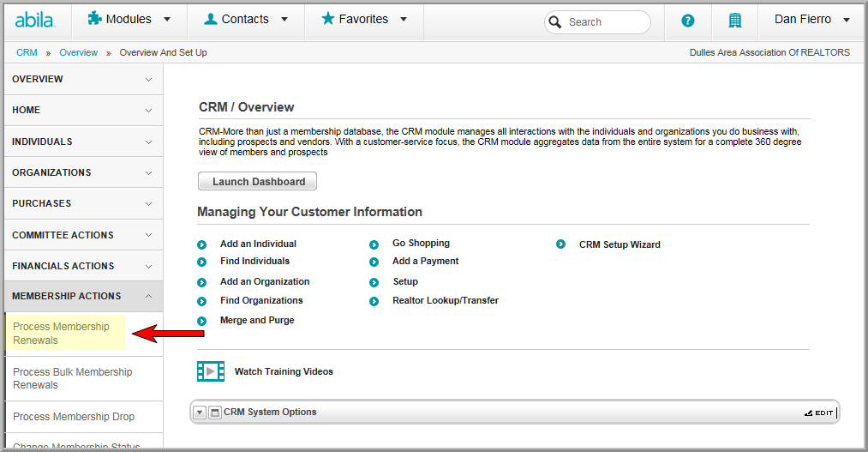The image size is (868, 452).
Task: Open the Add an Individual link
Action: point(258,244)
